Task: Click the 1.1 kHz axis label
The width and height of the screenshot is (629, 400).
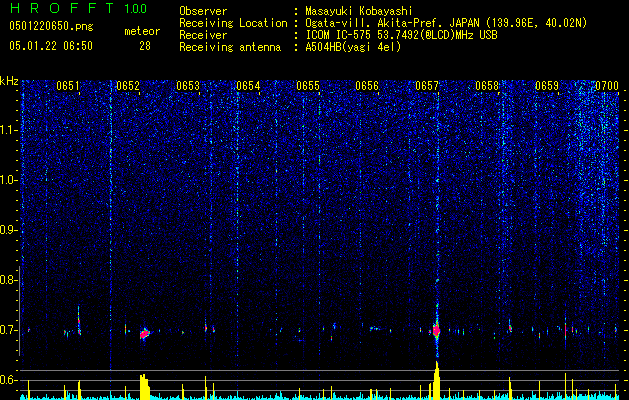Action: click(9, 130)
